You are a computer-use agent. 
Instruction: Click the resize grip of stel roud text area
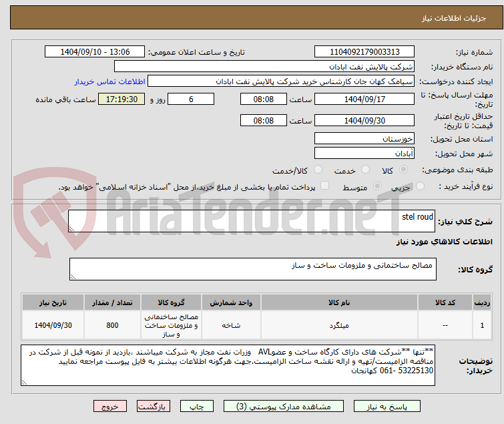coord(71,228)
